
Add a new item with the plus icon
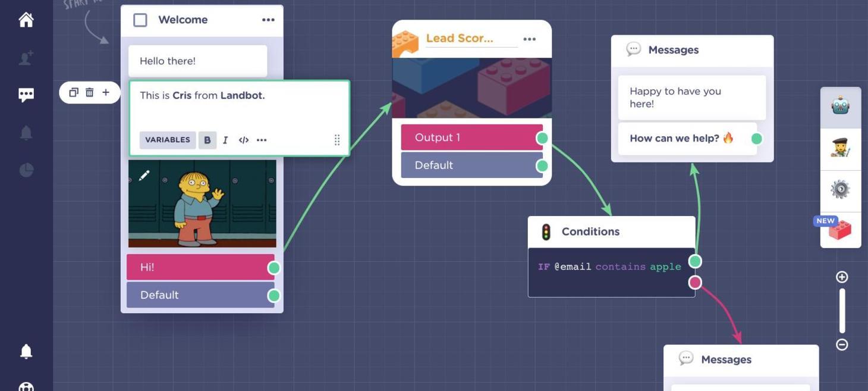tap(106, 92)
